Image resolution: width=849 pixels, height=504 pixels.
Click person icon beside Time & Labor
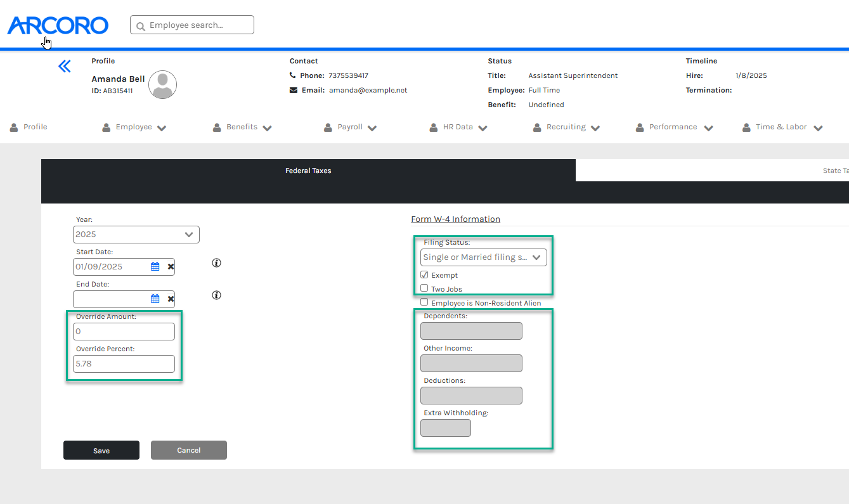click(746, 127)
